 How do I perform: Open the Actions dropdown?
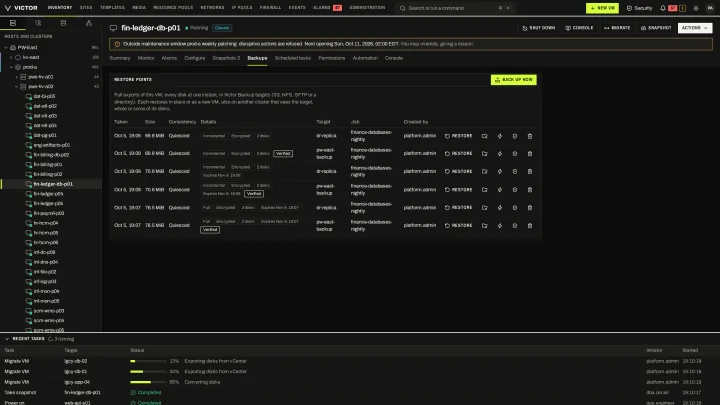pos(695,28)
